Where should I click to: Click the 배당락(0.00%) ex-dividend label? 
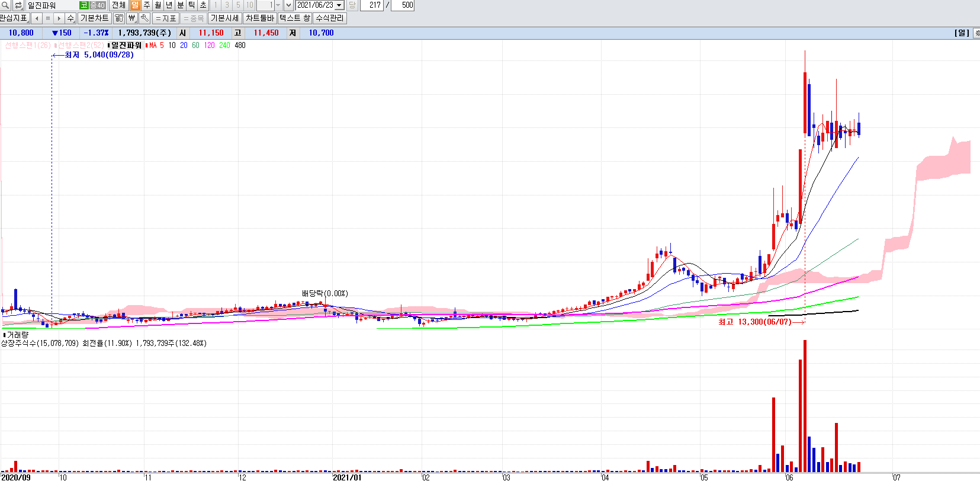[325, 294]
